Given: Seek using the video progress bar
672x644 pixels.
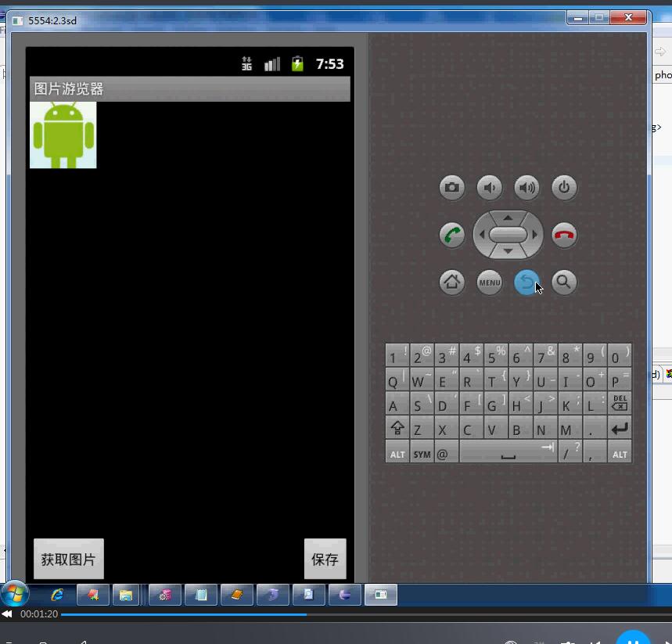Looking at the screenshot, I should [366, 614].
